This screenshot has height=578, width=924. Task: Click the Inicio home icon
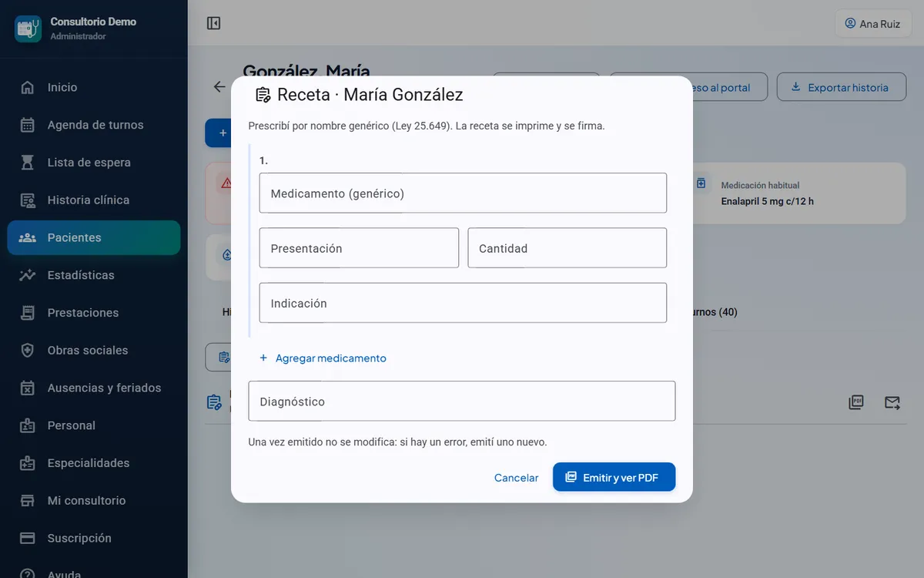(28, 87)
